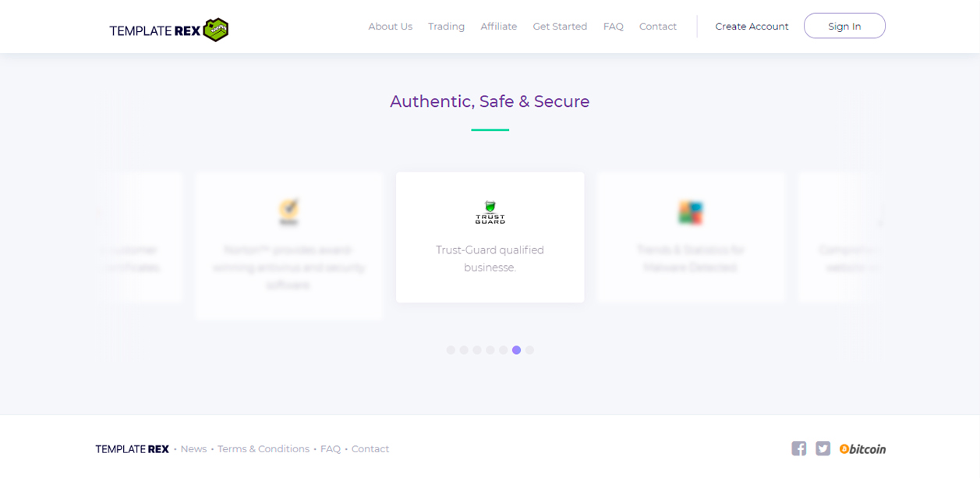
Task: Click the Norton antivirus description text
Action: click(289, 267)
